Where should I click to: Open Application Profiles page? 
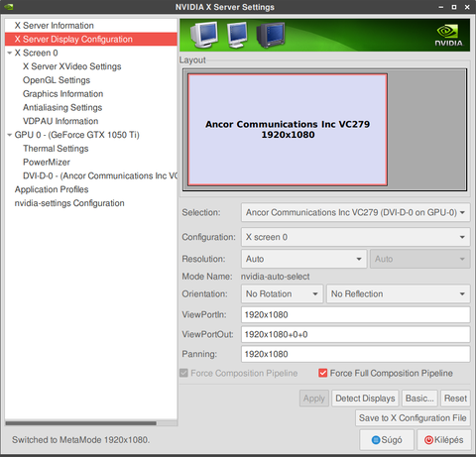(x=91, y=189)
